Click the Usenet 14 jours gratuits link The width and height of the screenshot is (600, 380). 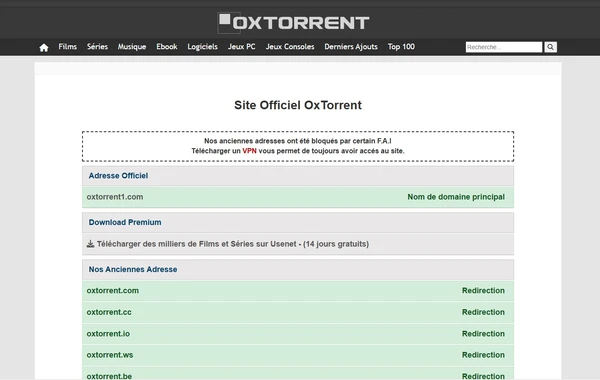[x=233, y=244]
